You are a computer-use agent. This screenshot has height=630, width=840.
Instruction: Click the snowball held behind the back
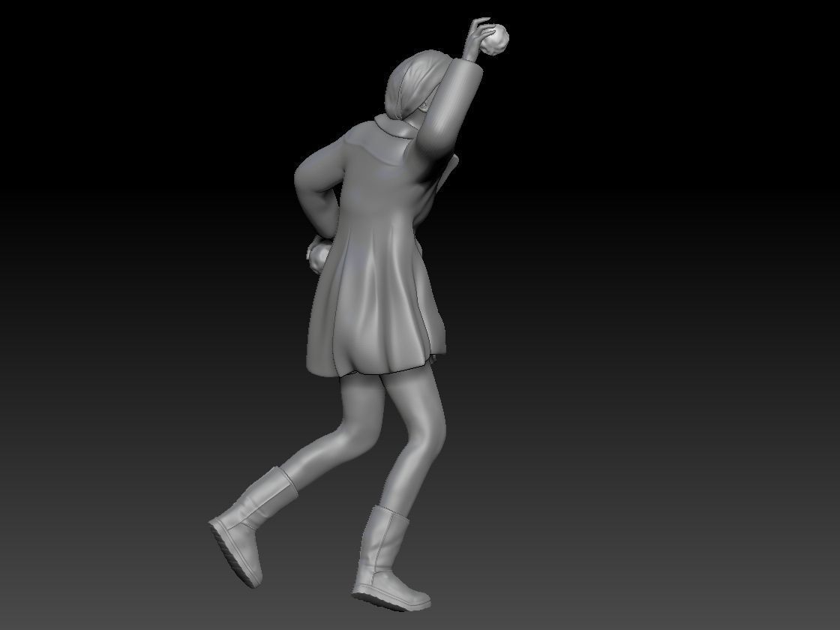tap(318, 258)
